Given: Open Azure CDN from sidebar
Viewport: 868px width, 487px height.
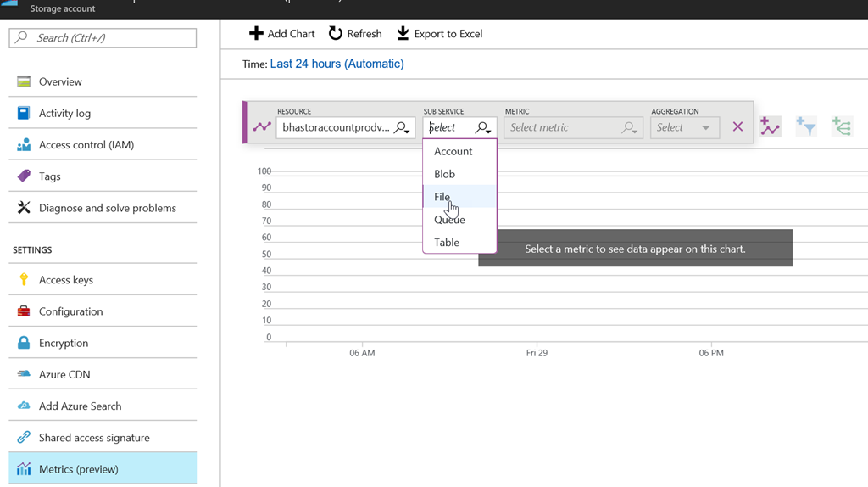Looking at the screenshot, I should point(64,374).
